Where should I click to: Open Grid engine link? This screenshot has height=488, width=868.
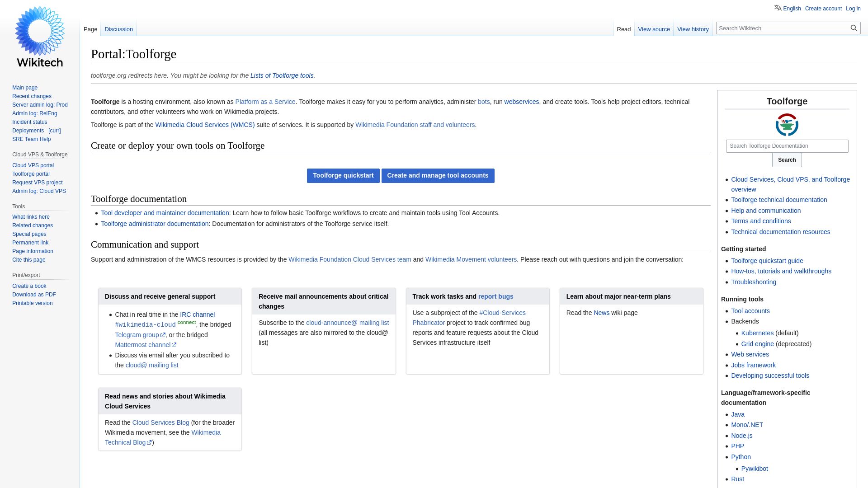[757, 344]
